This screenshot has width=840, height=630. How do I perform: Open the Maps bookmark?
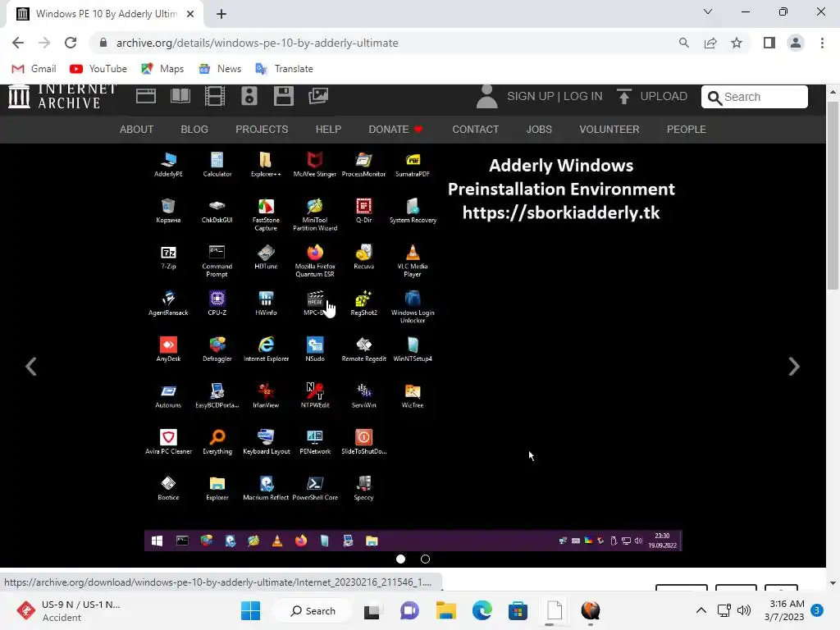162,69
